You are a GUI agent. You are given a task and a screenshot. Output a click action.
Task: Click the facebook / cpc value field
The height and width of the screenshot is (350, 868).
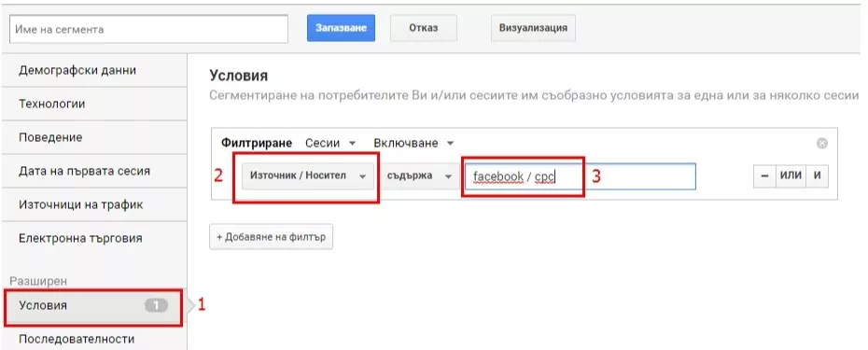[x=581, y=176]
